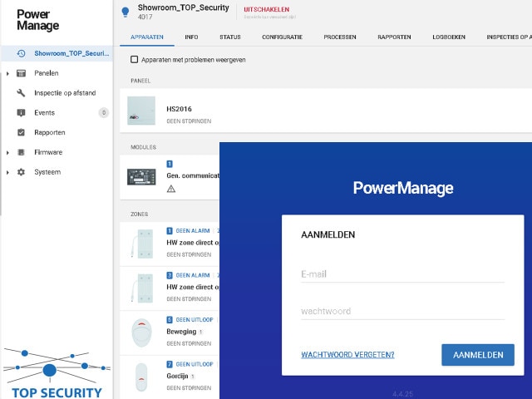Open the history icon for Showroom_TOP_Security sidebar entry
532x399 pixels.
(x=21, y=53)
